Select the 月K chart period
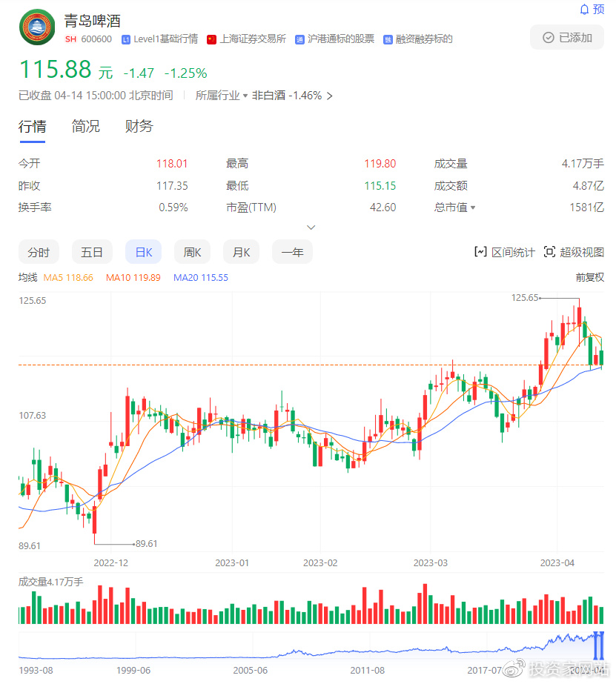 click(241, 252)
